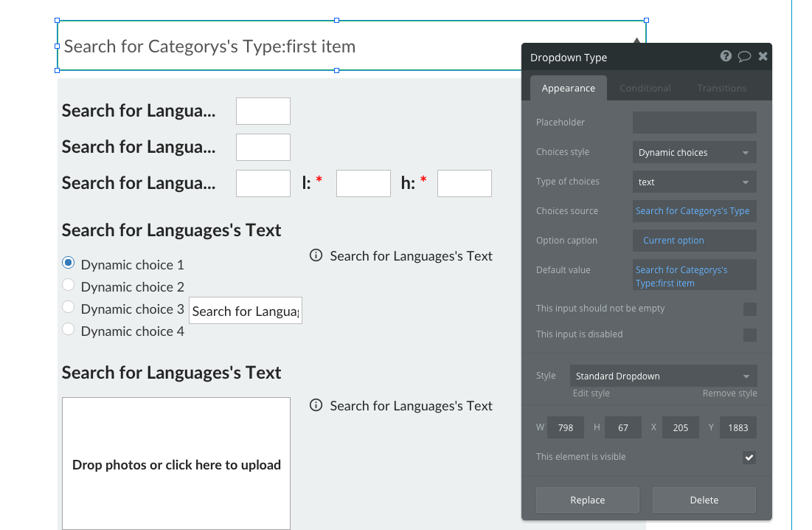Image resolution: width=812 pixels, height=530 pixels.
Task: Close the Dropdown Type panel
Action: [x=763, y=56]
